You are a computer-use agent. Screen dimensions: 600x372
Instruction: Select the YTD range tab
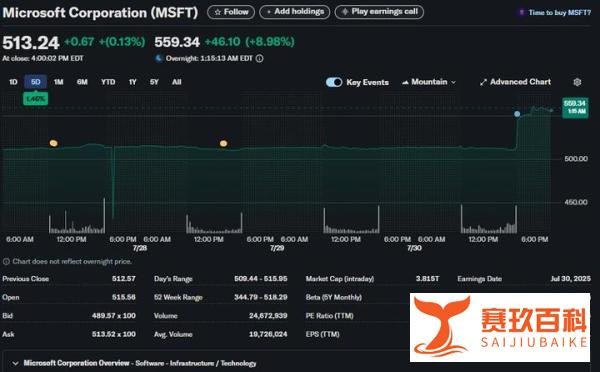[108, 82]
